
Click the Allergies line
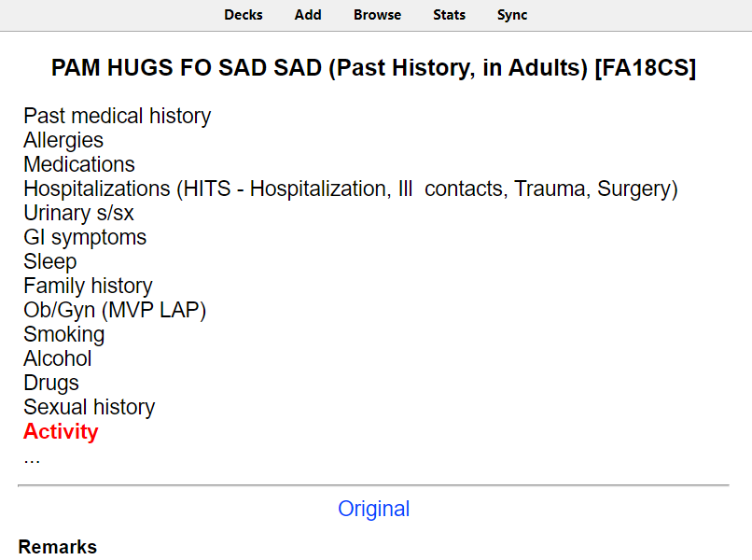(x=63, y=141)
